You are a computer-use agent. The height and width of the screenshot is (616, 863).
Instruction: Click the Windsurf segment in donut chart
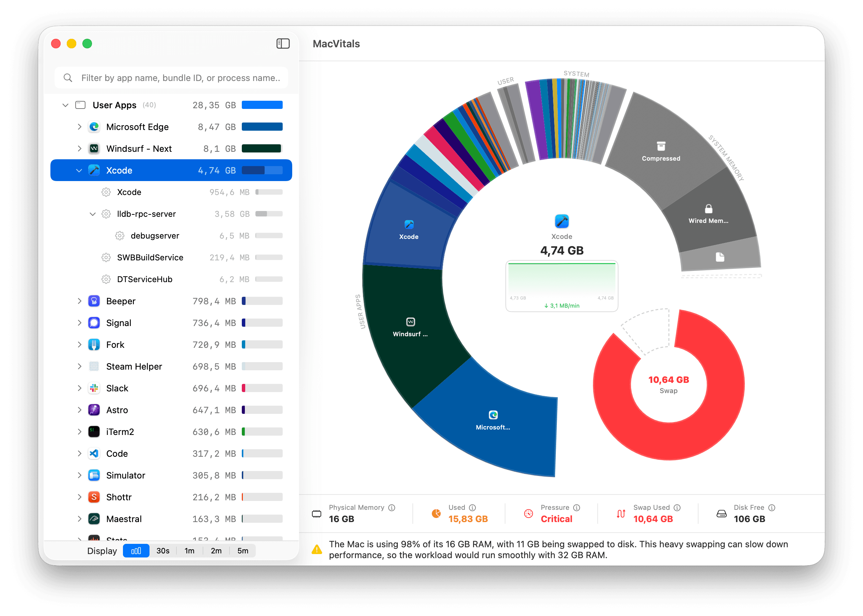pyautogui.click(x=410, y=327)
